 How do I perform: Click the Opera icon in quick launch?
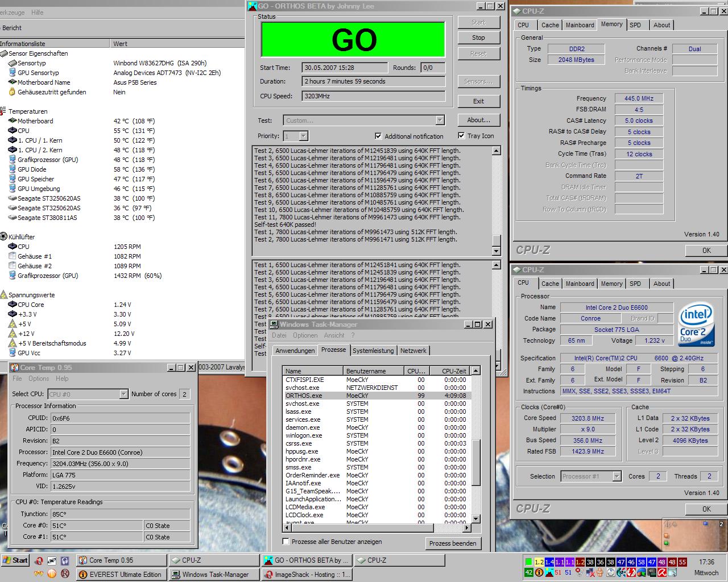39,561
